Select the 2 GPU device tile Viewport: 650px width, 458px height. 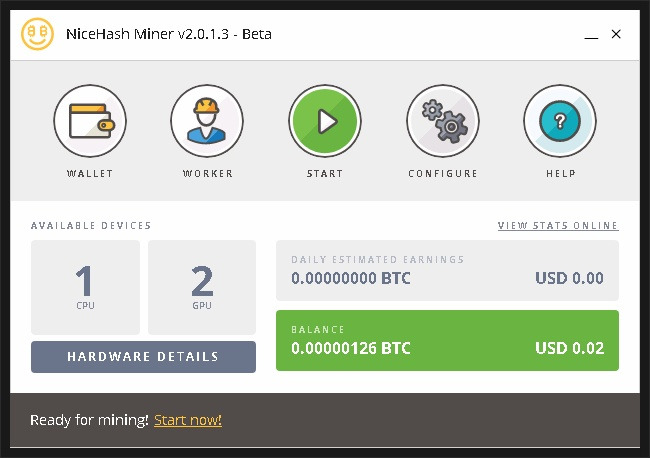click(202, 287)
